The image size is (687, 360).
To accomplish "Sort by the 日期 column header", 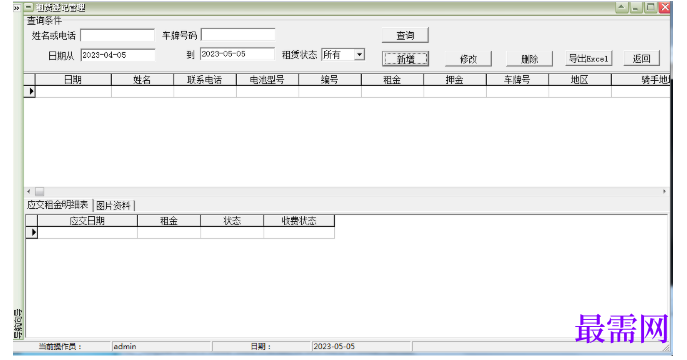I will 73,80.
